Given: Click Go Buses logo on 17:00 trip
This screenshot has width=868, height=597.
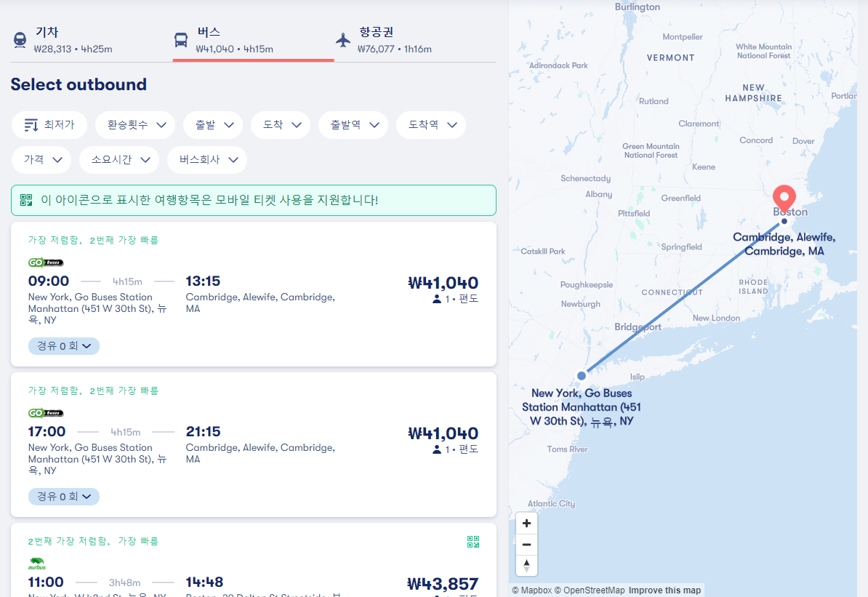Looking at the screenshot, I should pyautogui.click(x=46, y=413).
